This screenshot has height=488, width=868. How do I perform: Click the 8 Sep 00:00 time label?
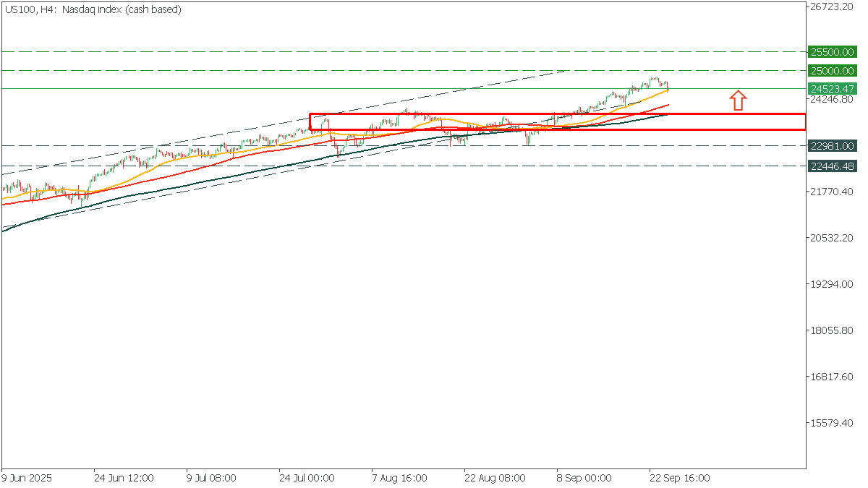click(x=584, y=478)
